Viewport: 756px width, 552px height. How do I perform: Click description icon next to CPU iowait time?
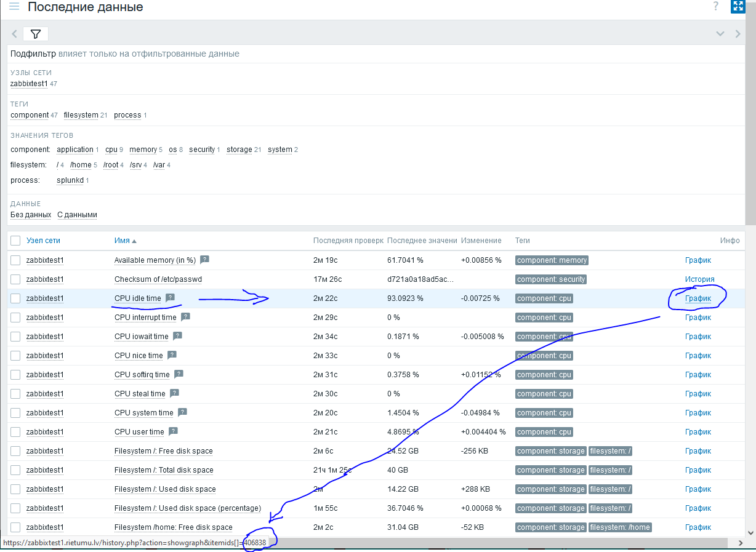coord(177,336)
